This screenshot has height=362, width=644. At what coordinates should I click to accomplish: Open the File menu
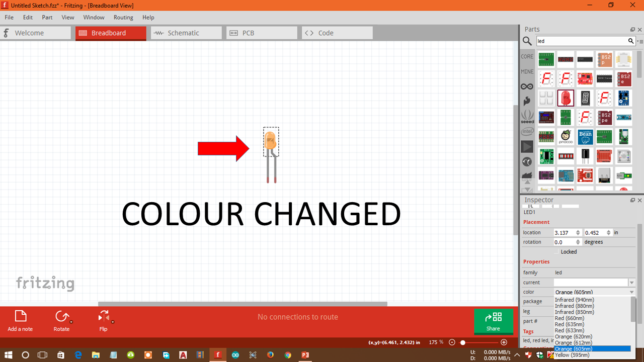click(9, 17)
